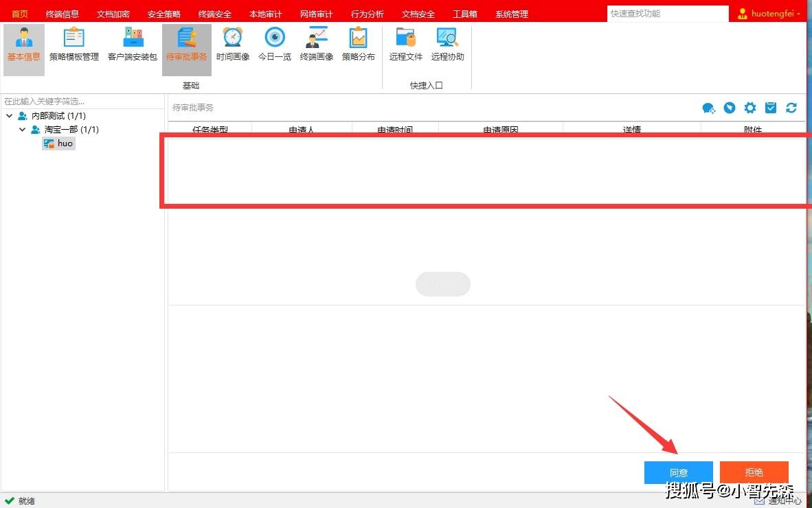Click the orange 拒绝 reject button
812x508 pixels.
pos(754,472)
